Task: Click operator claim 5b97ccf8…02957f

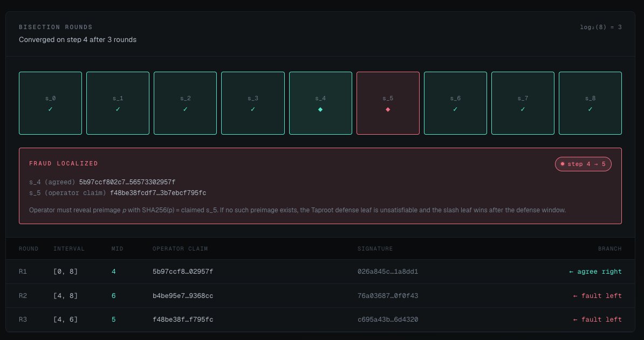Action: [x=183, y=272]
